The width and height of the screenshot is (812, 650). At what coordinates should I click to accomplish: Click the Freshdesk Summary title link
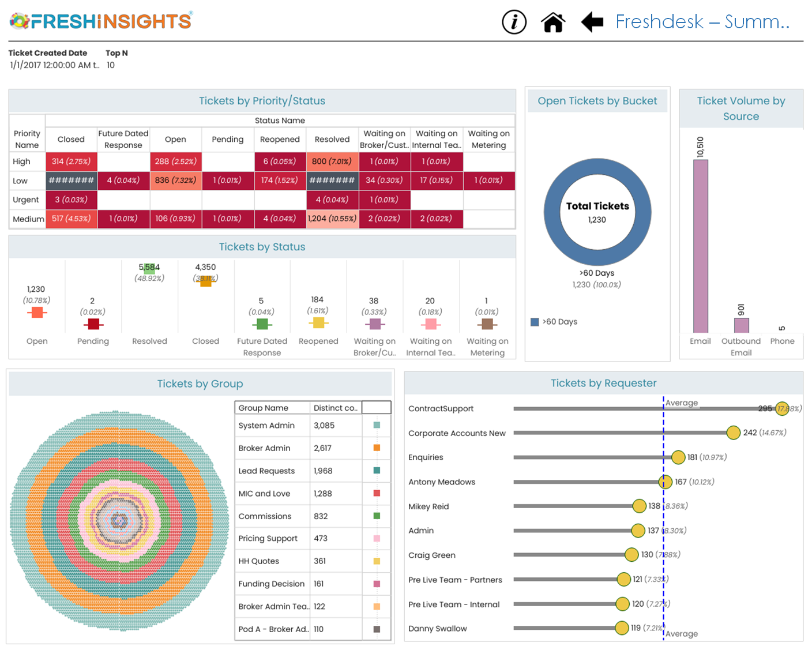coord(702,22)
